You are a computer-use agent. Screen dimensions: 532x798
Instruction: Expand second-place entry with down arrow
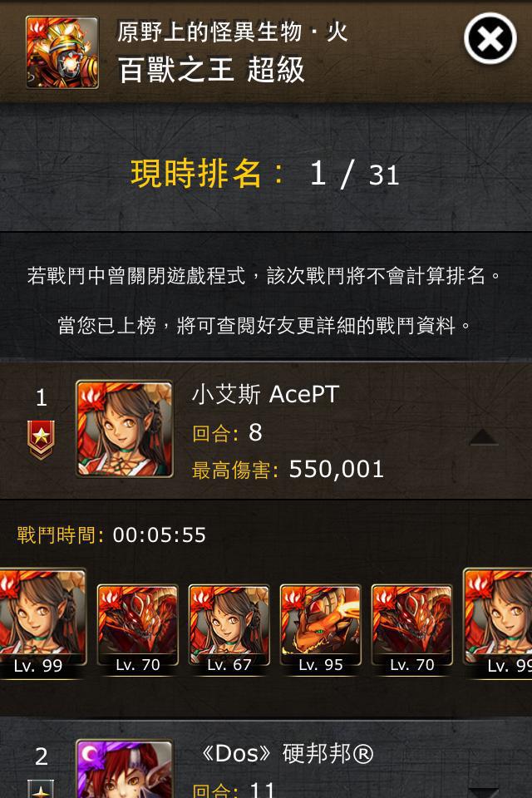(x=484, y=793)
